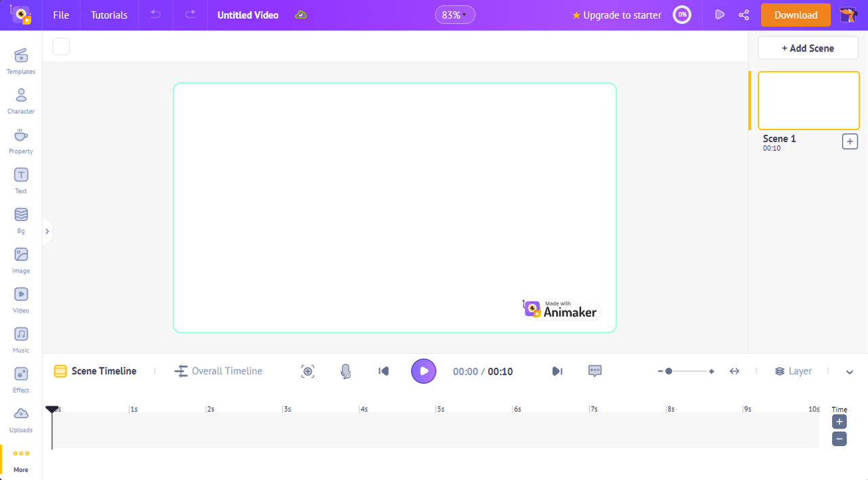
Task: Open the Property panel
Action: tap(21, 141)
